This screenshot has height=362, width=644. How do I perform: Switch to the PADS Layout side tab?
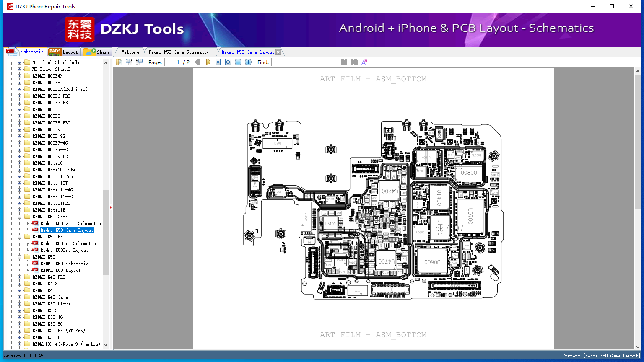tap(63, 52)
